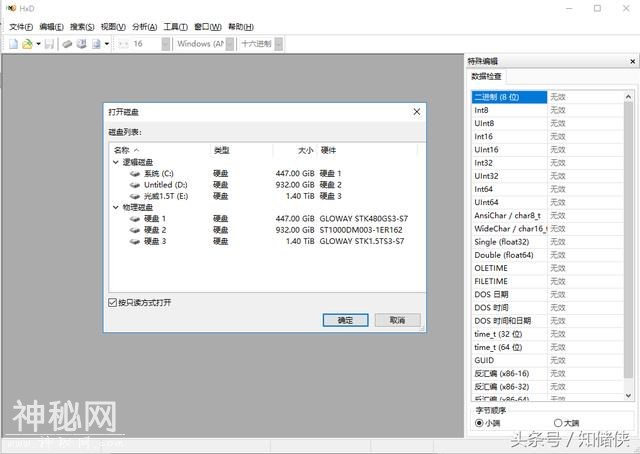Click GLOWAY STK1.5TS3-S7 hardware text
This screenshot has height=454, width=640.
pyautogui.click(x=362, y=241)
